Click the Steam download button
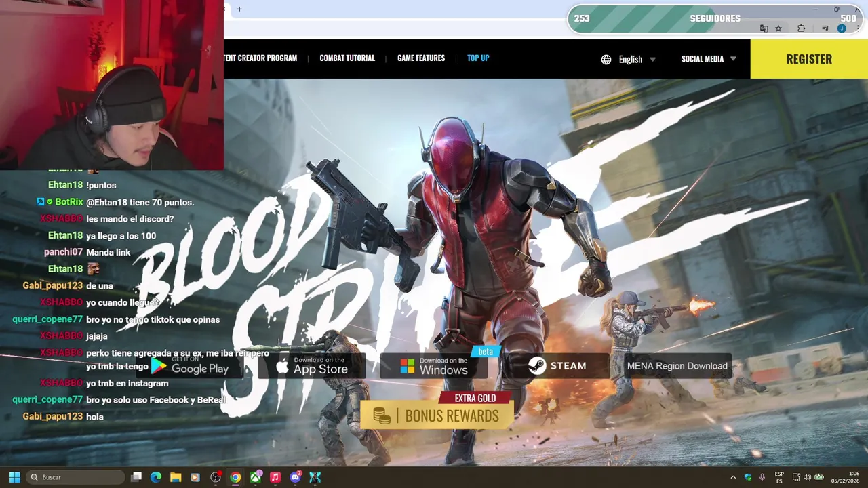Image resolution: width=868 pixels, height=488 pixels. 557,366
